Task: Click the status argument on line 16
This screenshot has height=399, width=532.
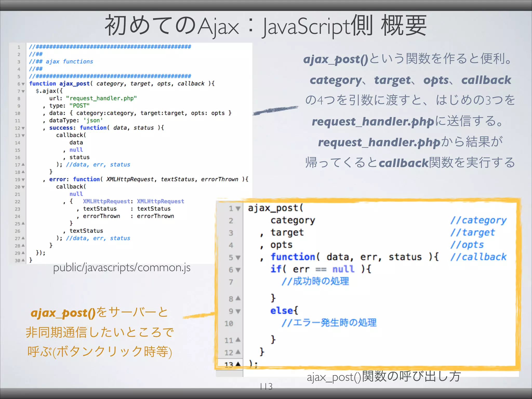Action: pyautogui.click(x=79, y=157)
